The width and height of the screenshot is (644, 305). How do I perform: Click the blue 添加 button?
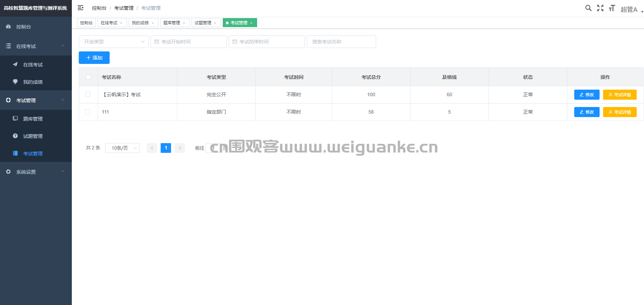[94, 58]
